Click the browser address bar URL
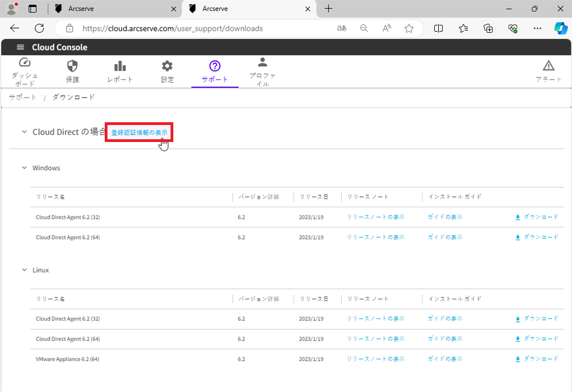Image resolution: width=572 pixels, height=392 pixels. tap(172, 29)
